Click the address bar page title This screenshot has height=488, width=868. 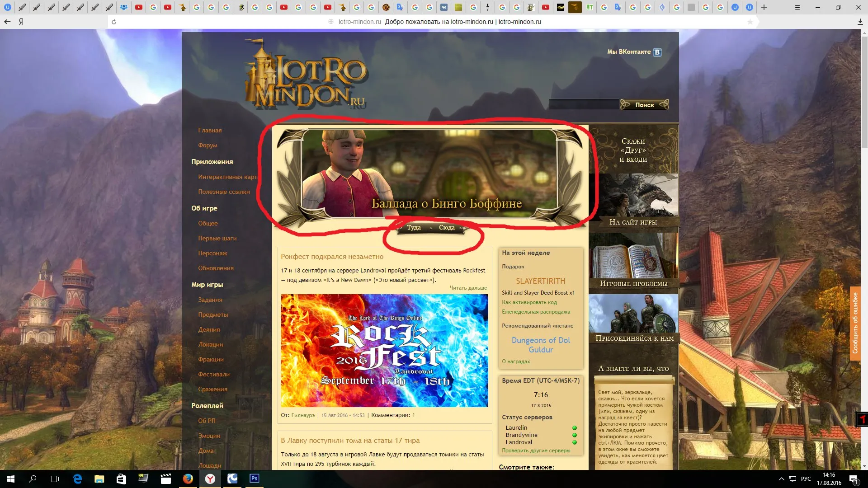463,22
